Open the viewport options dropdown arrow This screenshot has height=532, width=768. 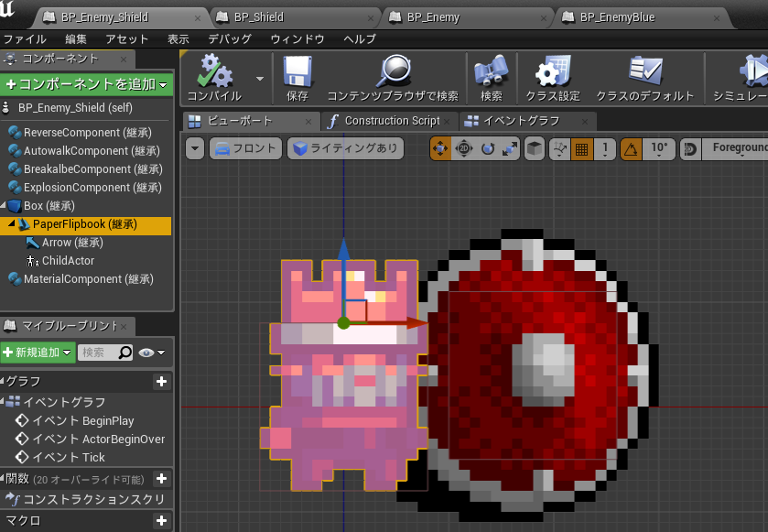[195, 148]
